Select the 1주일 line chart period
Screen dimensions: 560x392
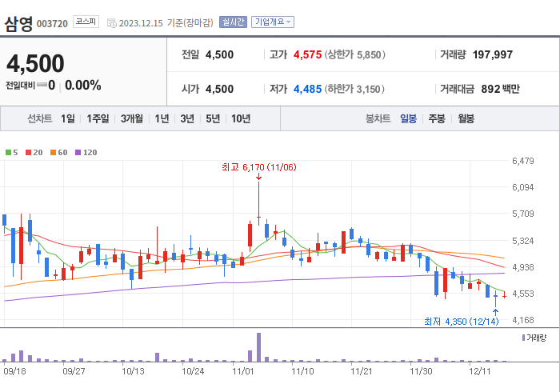tap(98, 118)
